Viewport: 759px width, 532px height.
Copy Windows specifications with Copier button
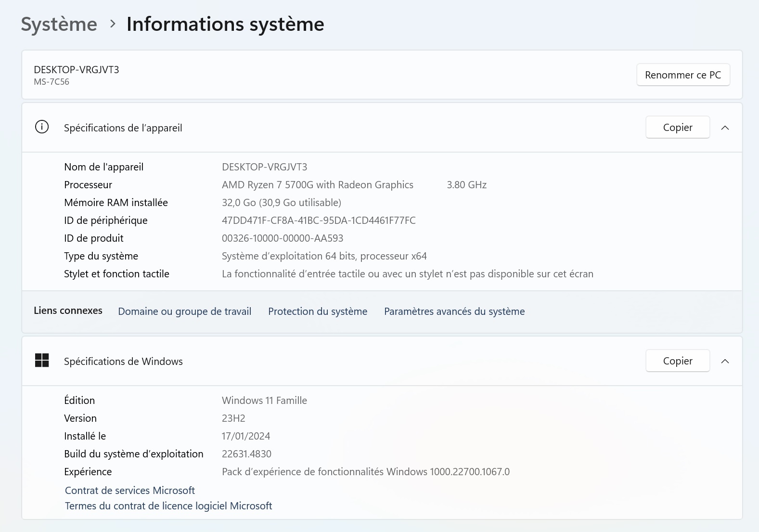coord(678,361)
